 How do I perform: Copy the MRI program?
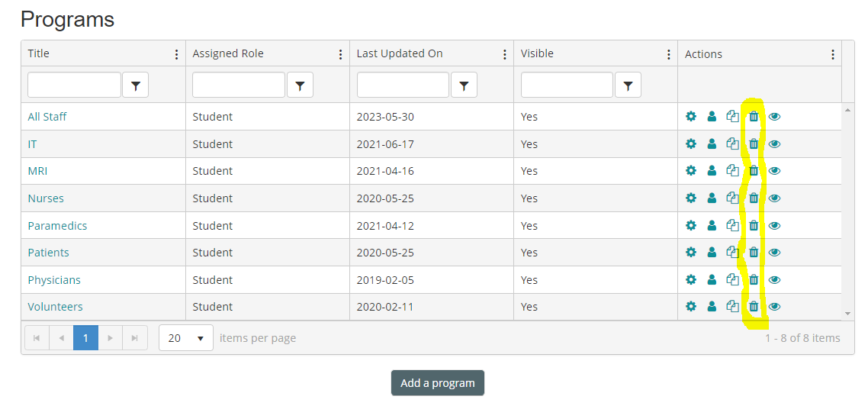[733, 171]
